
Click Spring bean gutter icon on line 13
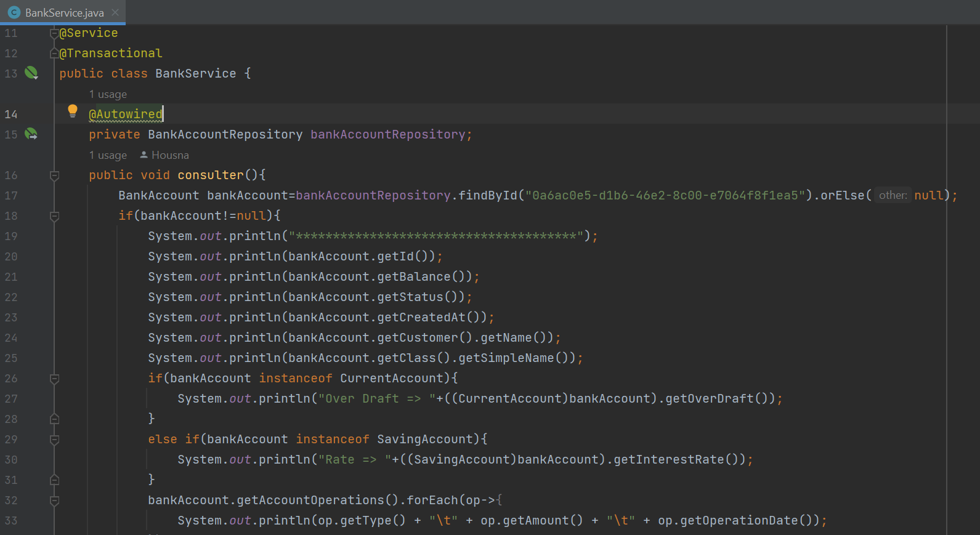(31, 73)
